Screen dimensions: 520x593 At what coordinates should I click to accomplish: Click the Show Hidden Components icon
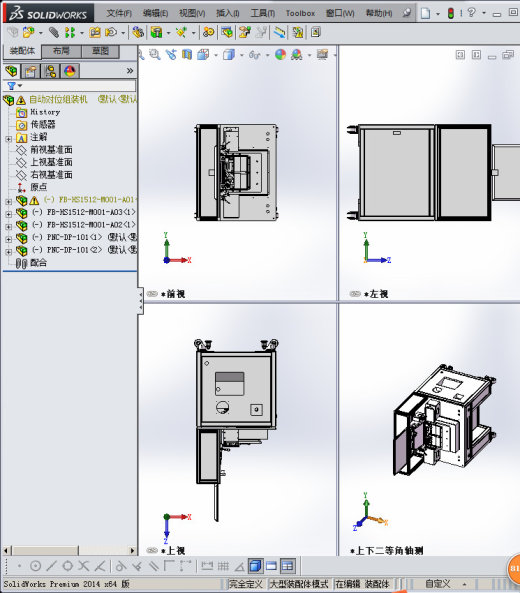[138, 33]
